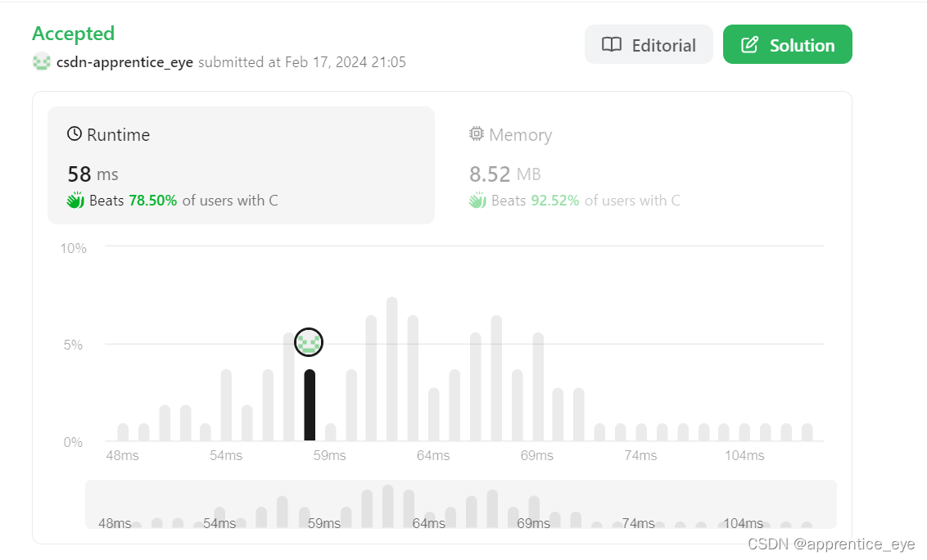Screen dimensions: 927x560
Task: Click the 8.52 MB memory value
Action: pyautogui.click(x=505, y=174)
